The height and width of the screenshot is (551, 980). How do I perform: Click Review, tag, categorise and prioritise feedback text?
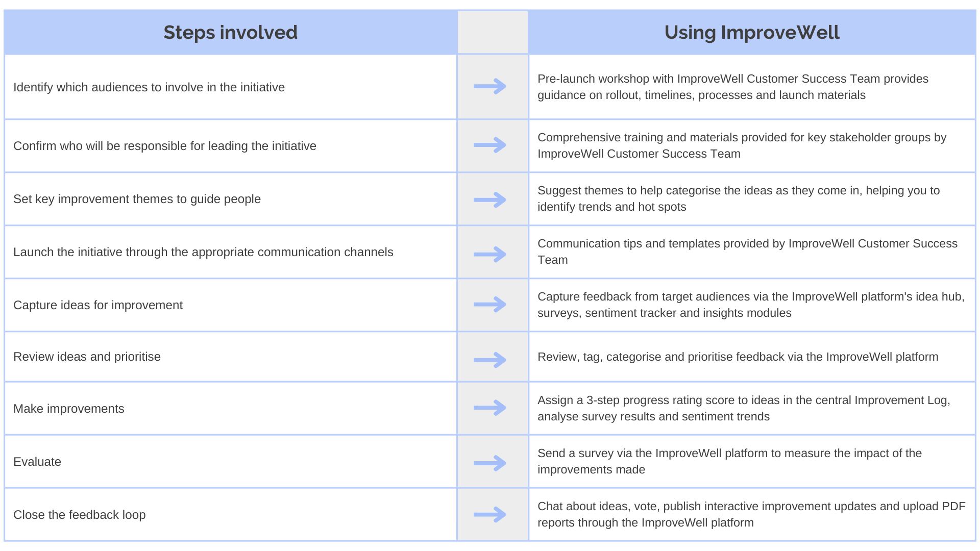[x=738, y=357]
